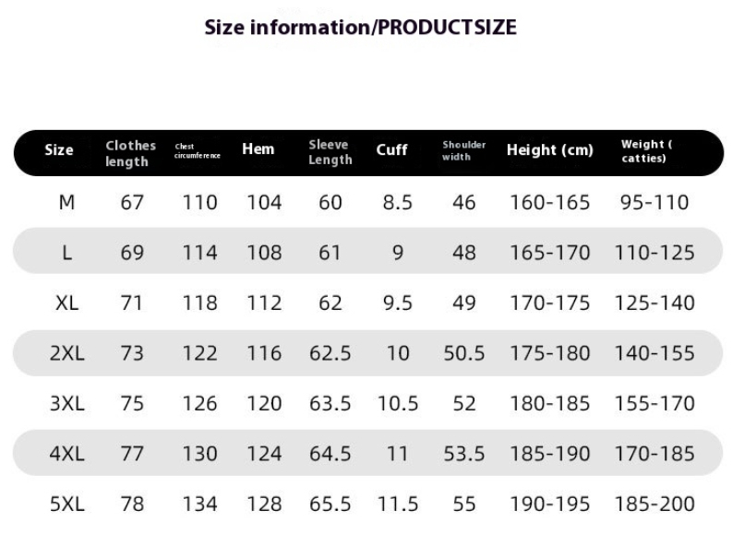Click the L size row label
This screenshot has height=534, width=756.
point(67,253)
